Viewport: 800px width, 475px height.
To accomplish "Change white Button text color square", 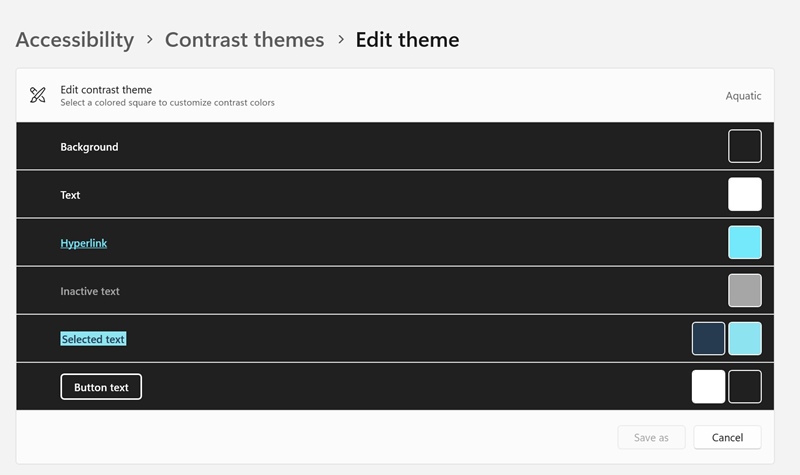I will (x=708, y=386).
